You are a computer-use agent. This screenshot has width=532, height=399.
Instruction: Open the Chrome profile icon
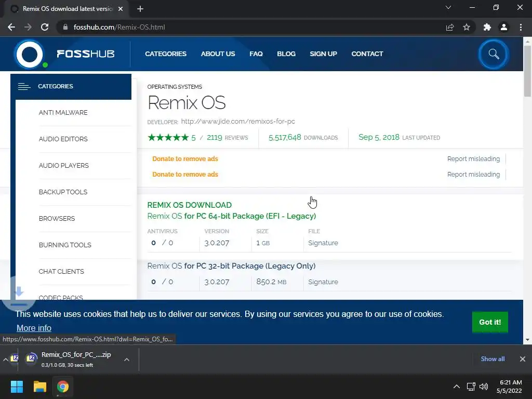tap(504, 27)
